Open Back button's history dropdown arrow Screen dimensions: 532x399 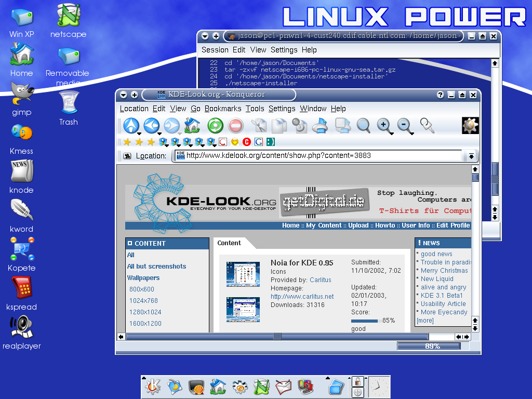(x=159, y=134)
